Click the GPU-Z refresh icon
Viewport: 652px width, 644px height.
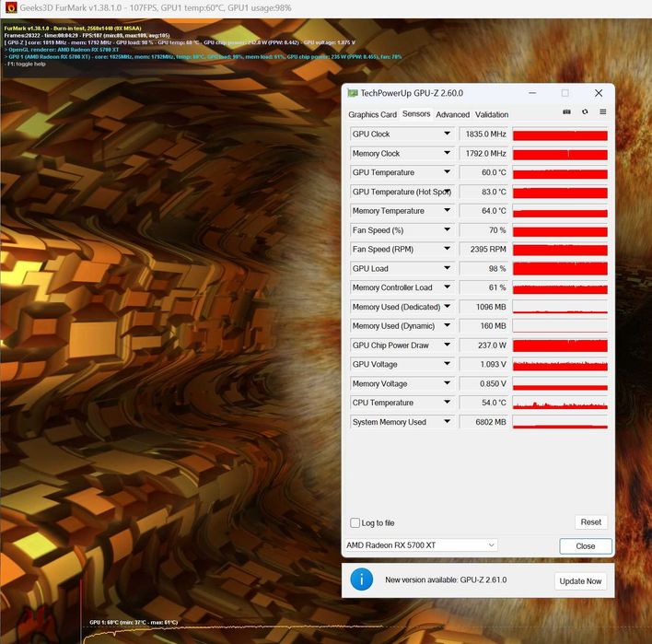point(585,111)
